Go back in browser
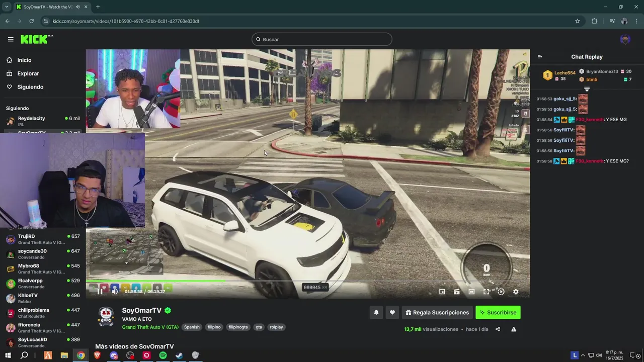644x362 pixels. [7, 21]
